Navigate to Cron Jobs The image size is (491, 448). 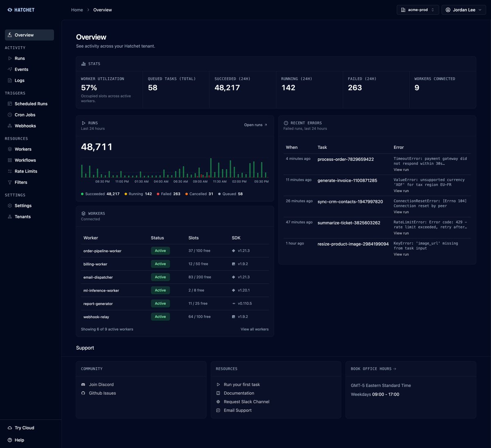tap(29, 115)
